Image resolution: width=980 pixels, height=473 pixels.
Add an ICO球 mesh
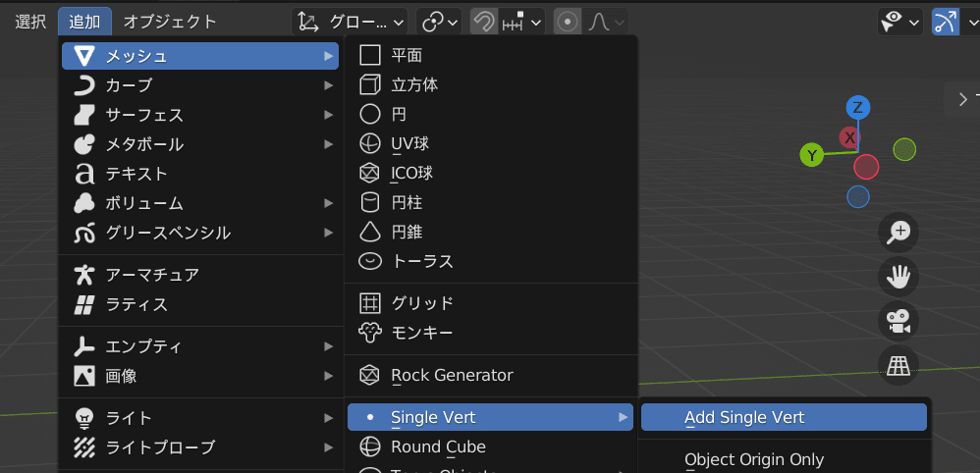tap(491, 173)
